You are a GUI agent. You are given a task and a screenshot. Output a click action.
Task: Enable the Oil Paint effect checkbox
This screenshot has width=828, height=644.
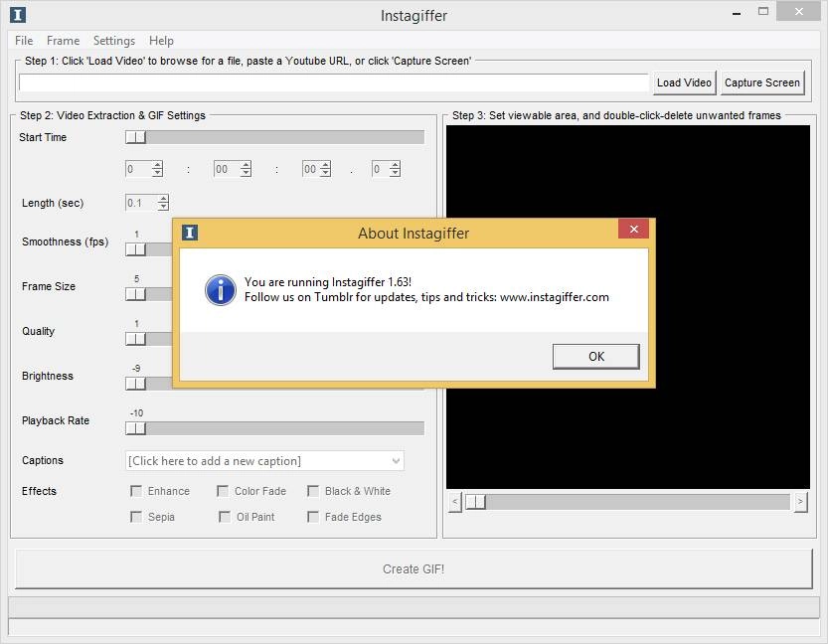[225, 517]
